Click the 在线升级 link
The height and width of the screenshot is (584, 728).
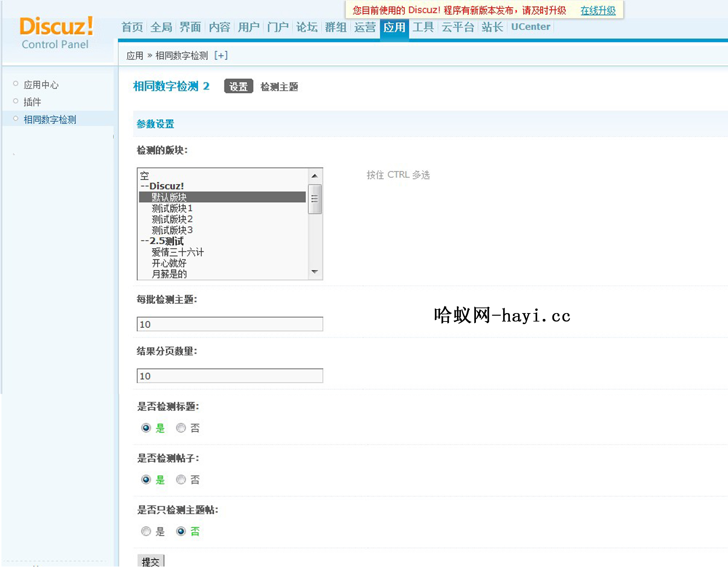pos(598,10)
